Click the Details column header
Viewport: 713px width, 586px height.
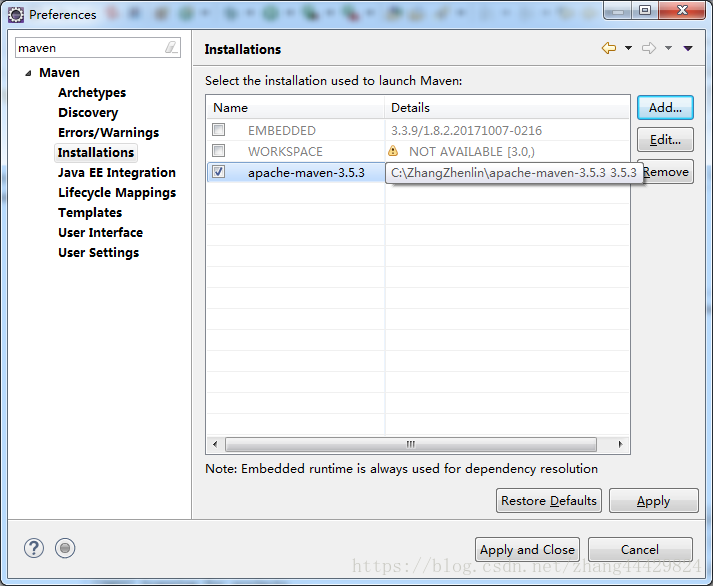[x=507, y=108]
